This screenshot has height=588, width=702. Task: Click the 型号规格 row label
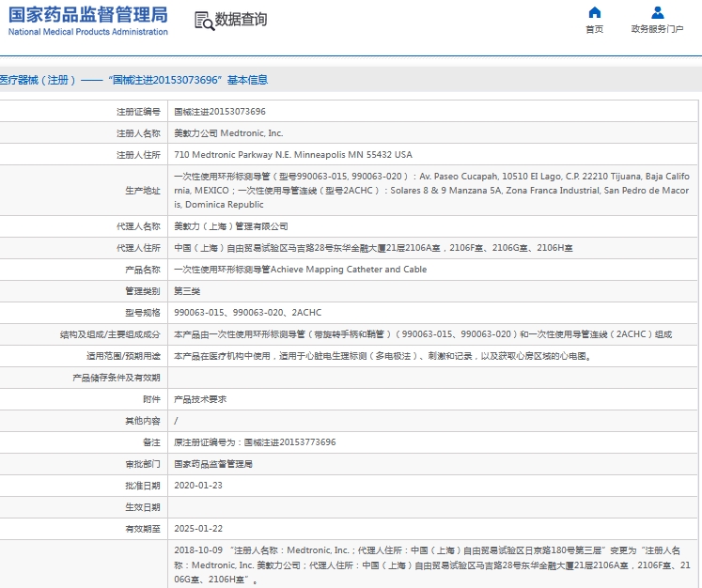(x=143, y=313)
